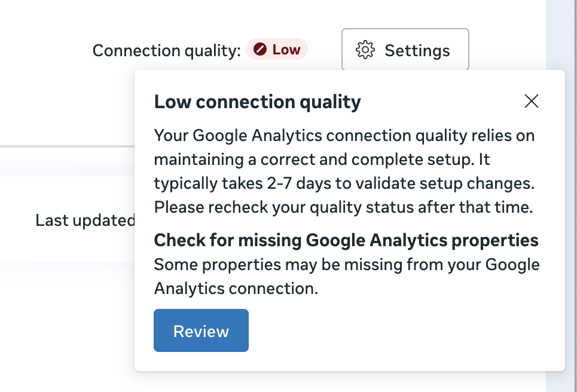Click the word 'Low' in red badge

pos(286,49)
